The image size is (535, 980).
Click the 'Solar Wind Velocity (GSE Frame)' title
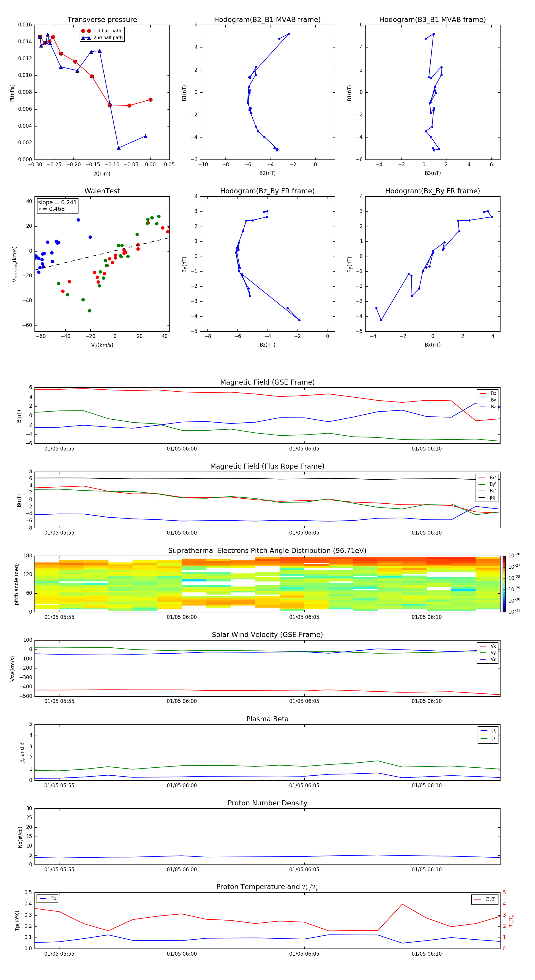267,635
